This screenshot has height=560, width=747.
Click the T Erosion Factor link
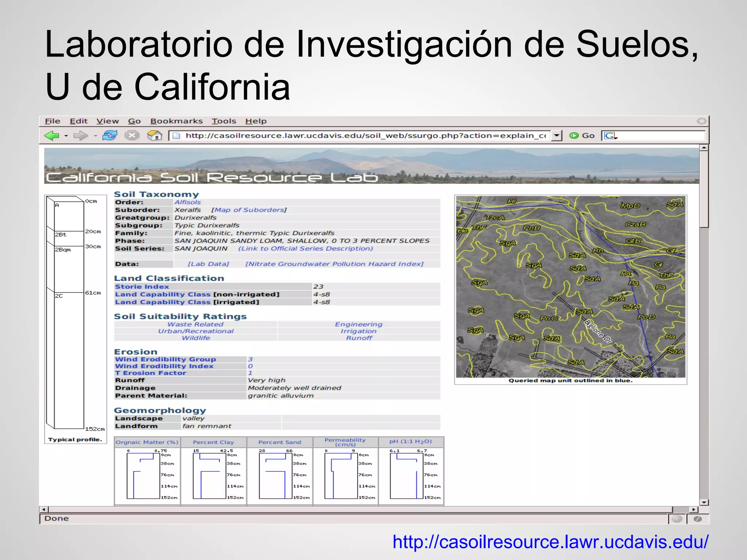151,373
